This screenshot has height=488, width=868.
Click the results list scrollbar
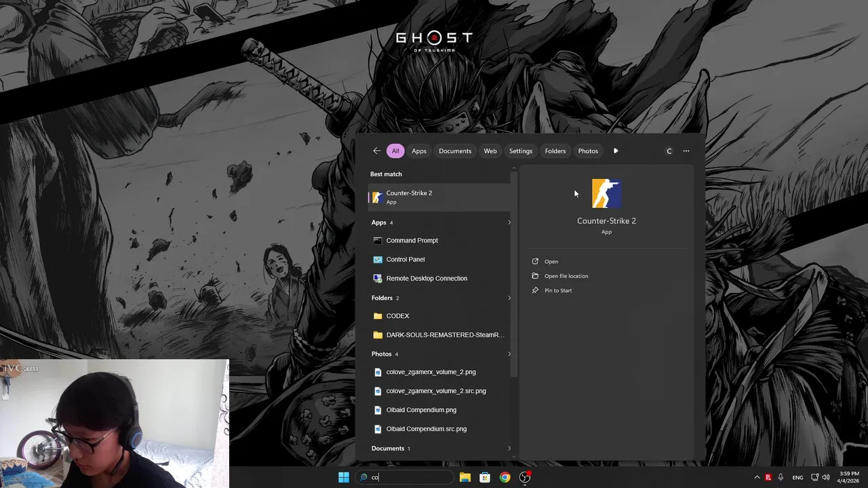[514, 273]
